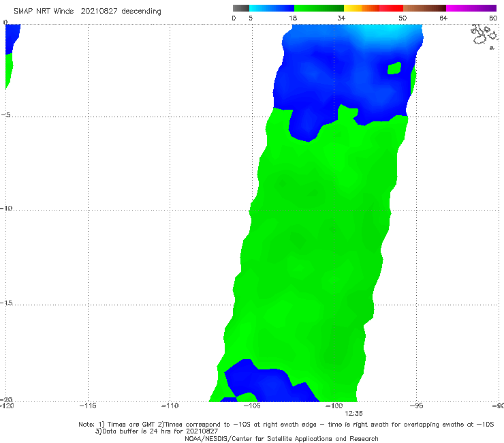The width and height of the screenshot is (504, 443).
Task: Click the longitude label -110
Action: 170,406
